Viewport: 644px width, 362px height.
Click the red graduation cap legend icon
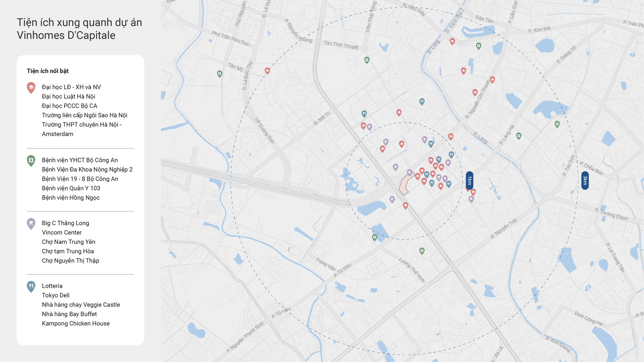(31, 88)
